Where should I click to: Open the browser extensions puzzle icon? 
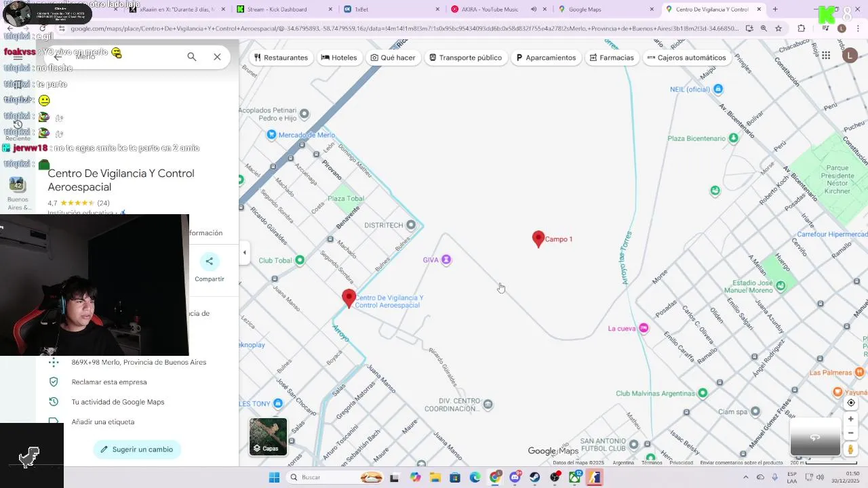802,28
